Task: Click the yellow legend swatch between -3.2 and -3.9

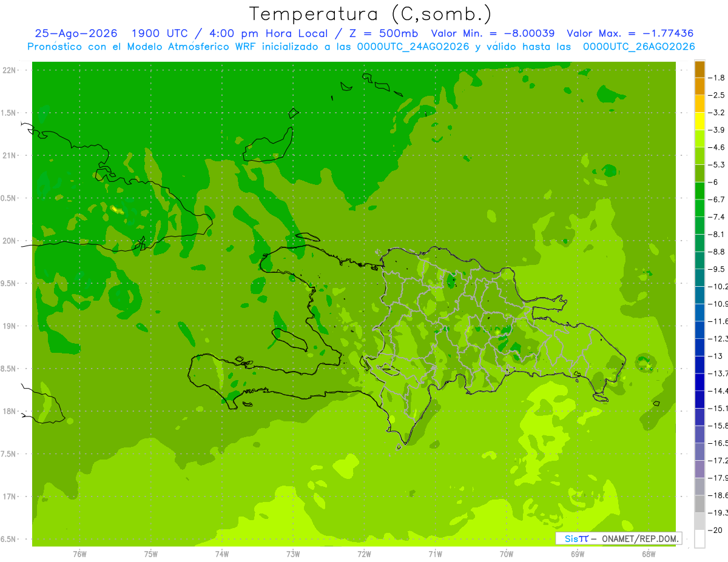Action: (x=699, y=121)
